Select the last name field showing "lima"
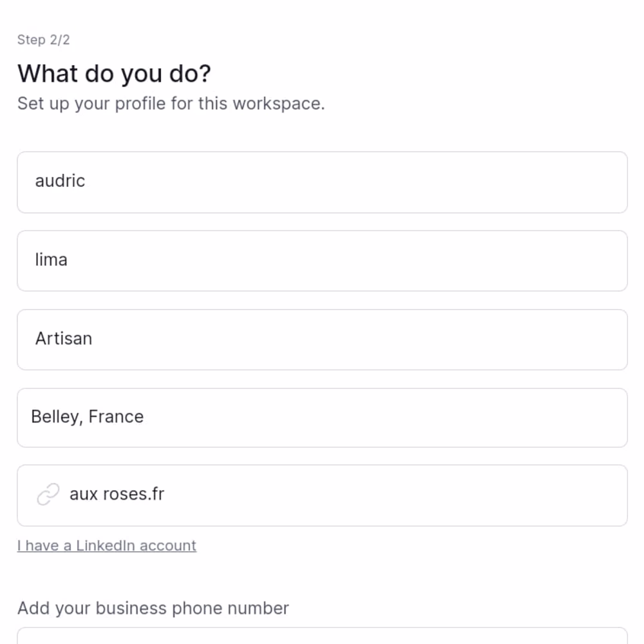Viewport: 644px width, 644px height. tap(322, 261)
